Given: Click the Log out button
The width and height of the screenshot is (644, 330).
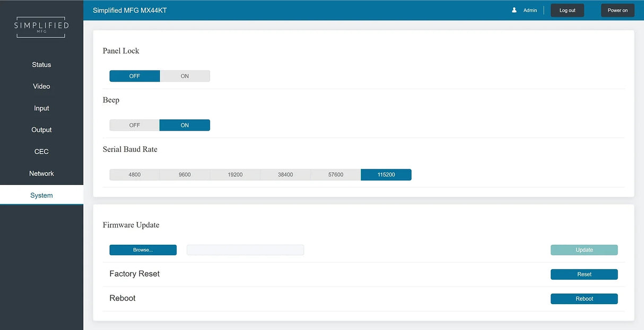Looking at the screenshot, I should (x=567, y=11).
